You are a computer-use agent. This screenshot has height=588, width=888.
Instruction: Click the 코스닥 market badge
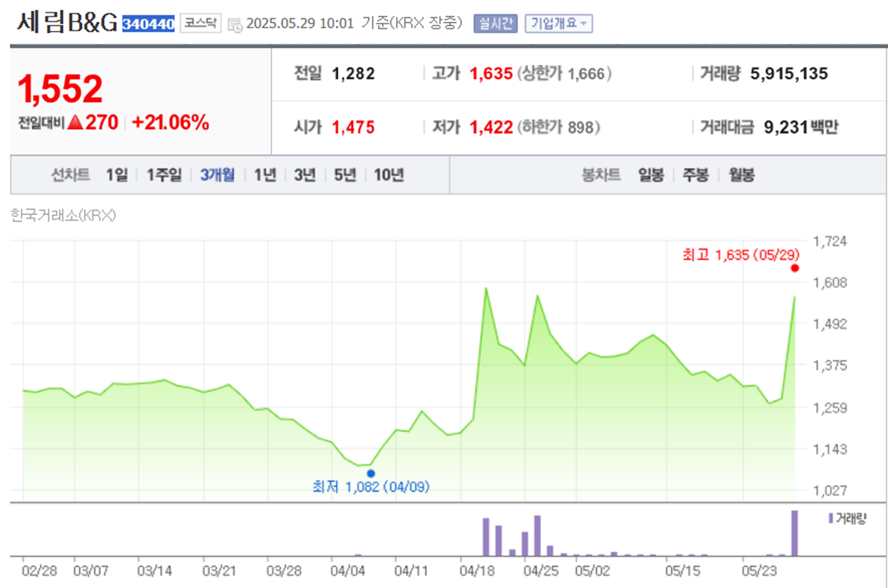(x=200, y=23)
